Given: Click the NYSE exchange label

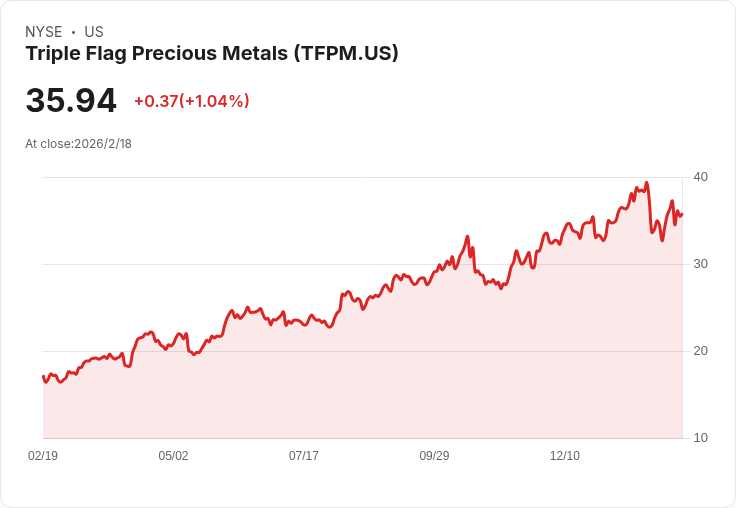Looking at the screenshot, I should coord(44,32).
